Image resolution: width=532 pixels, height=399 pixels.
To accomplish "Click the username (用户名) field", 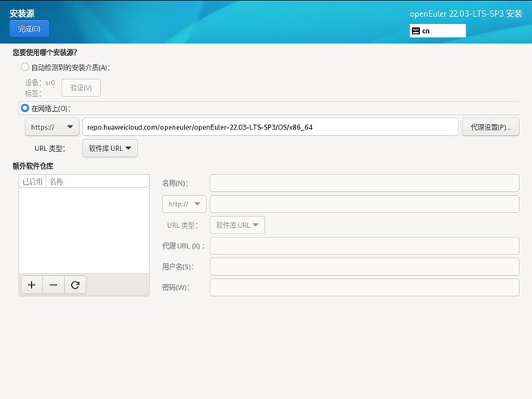I will (364, 266).
